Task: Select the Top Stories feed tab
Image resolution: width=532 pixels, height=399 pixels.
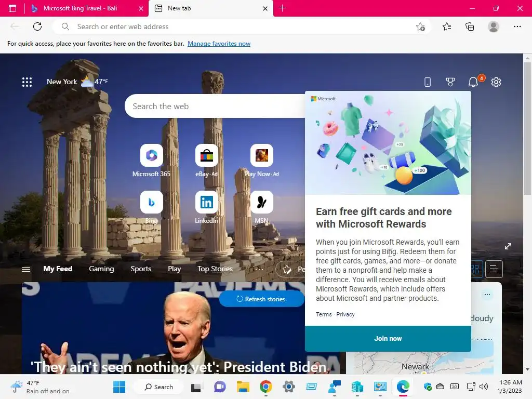Action: 215,269
